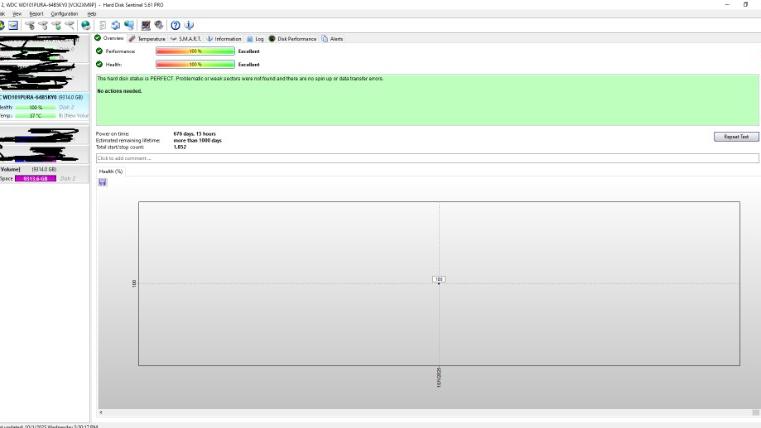Screen dimensions: 761x428
Task: Open the Configuration menu
Action: pyautogui.click(x=64, y=14)
